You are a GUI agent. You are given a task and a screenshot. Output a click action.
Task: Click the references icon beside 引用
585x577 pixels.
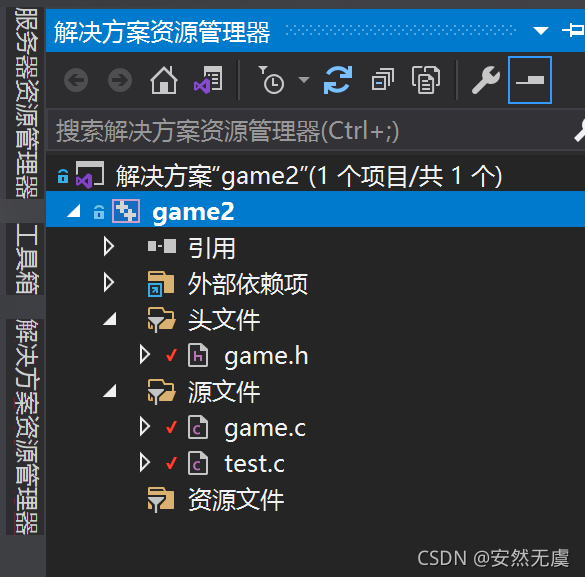[x=162, y=247]
